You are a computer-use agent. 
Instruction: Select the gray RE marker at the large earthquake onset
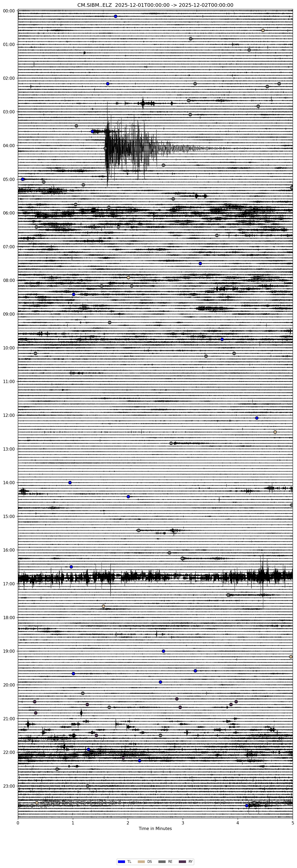(x=105, y=148)
